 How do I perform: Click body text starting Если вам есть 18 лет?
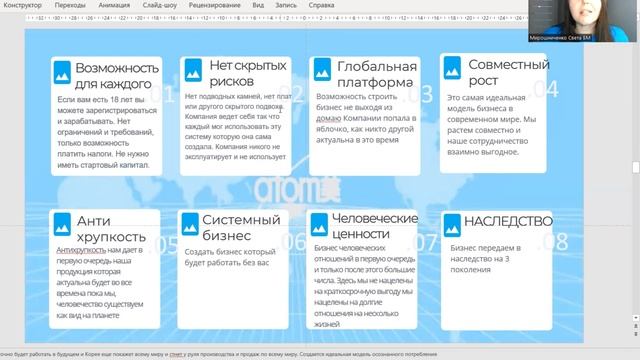pyautogui.click(x=107, y=132)
